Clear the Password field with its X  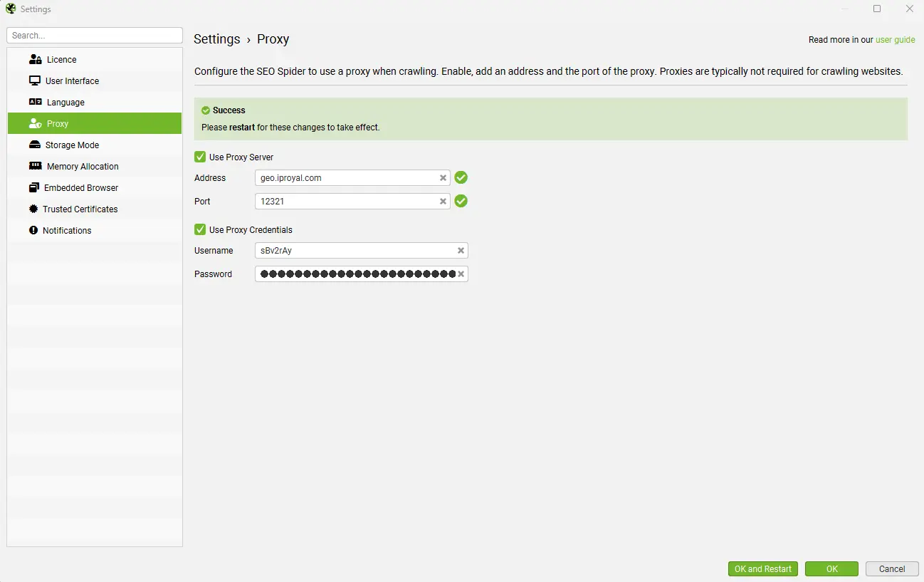(461, 274)
